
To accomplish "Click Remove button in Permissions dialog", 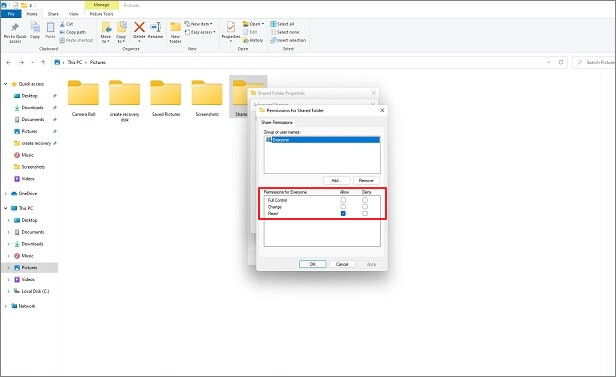I will pos(366,180).
